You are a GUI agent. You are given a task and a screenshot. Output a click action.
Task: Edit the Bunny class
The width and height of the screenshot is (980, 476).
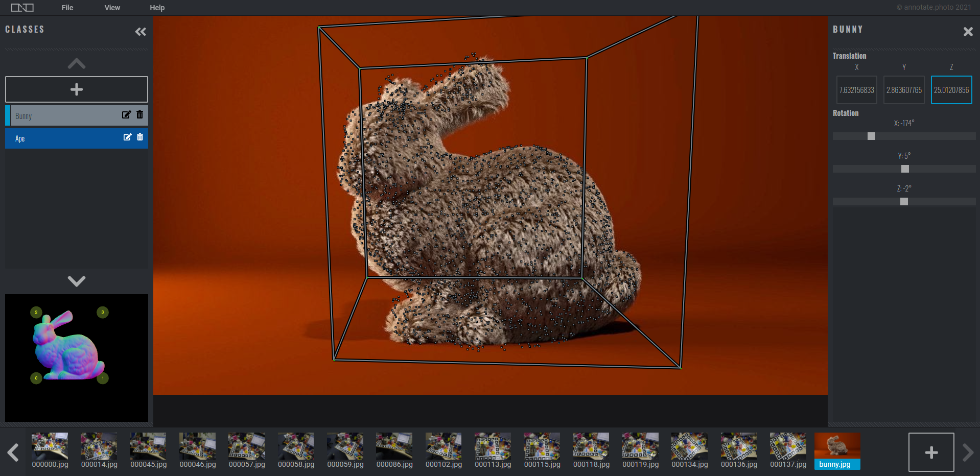point(126,115)
